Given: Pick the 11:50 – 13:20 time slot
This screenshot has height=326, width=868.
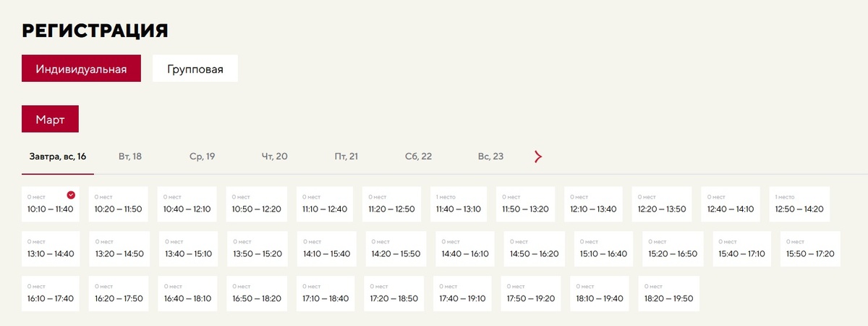Looking at the screenshot, I should coord(526,204).
